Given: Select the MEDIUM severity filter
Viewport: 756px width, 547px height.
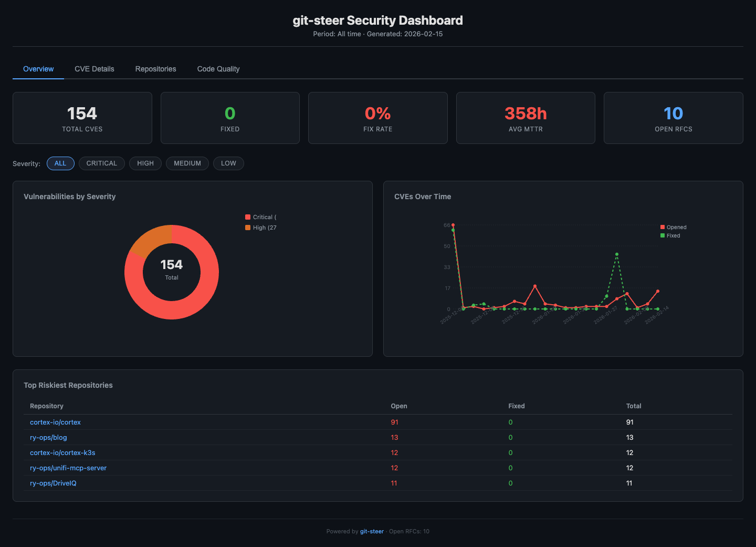Looking at the screenshot, I should click(187, 163).
